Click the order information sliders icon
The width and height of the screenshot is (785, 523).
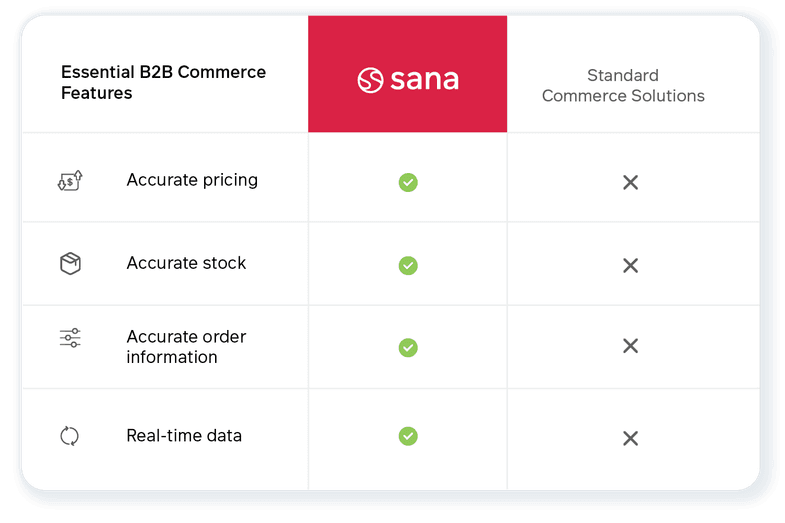(70, 338)
